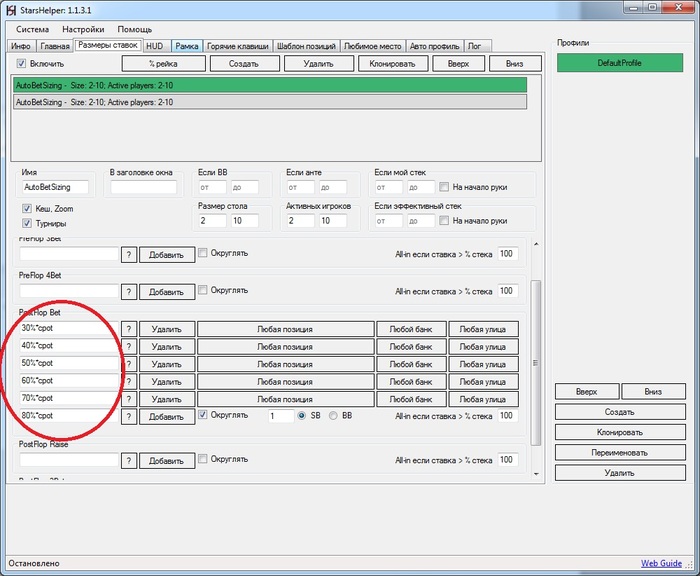This screenshot has width=700, height=576.
Task: Switch to the HUD tab
Action: click(155, 46)
